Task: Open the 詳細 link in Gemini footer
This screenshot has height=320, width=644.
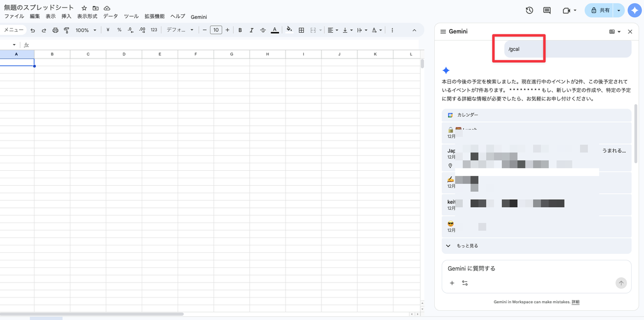Action: (575, 302)
